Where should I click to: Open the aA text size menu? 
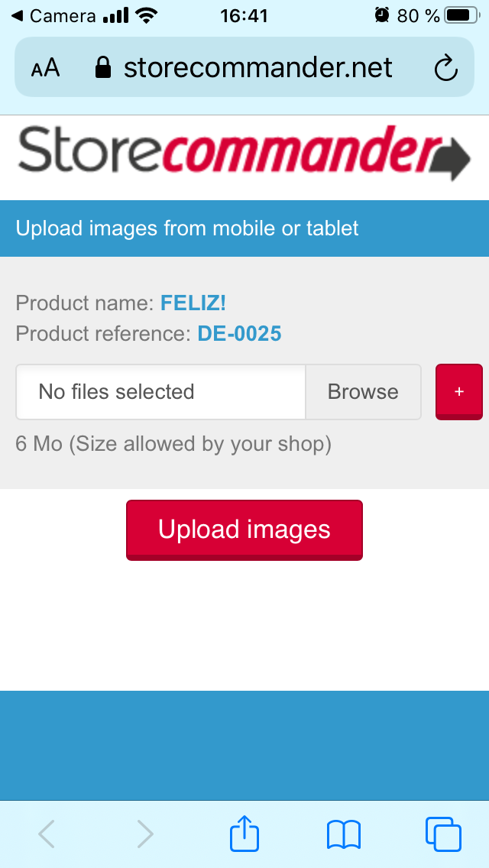(x=45, y=68)
